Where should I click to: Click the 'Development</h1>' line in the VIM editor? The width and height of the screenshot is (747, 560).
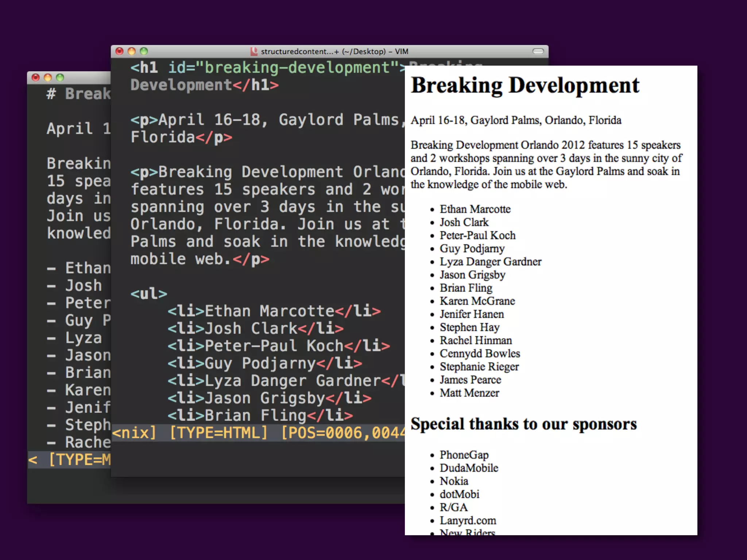click(205, 85)
